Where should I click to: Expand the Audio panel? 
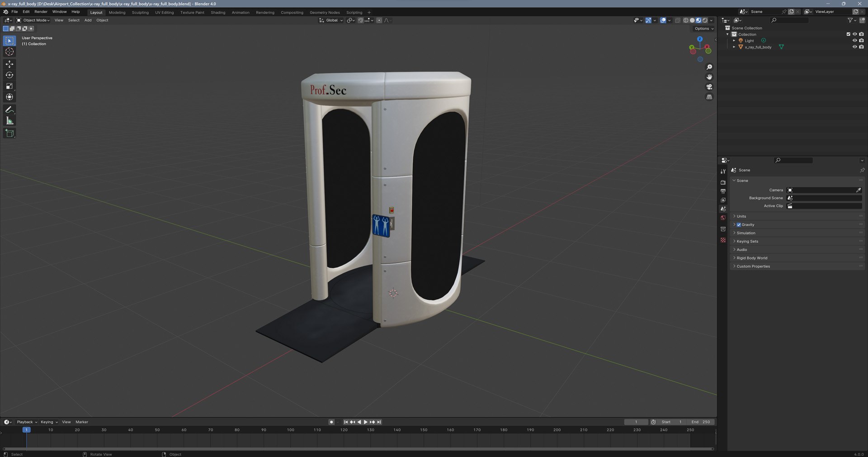click(x=798, y=250)
